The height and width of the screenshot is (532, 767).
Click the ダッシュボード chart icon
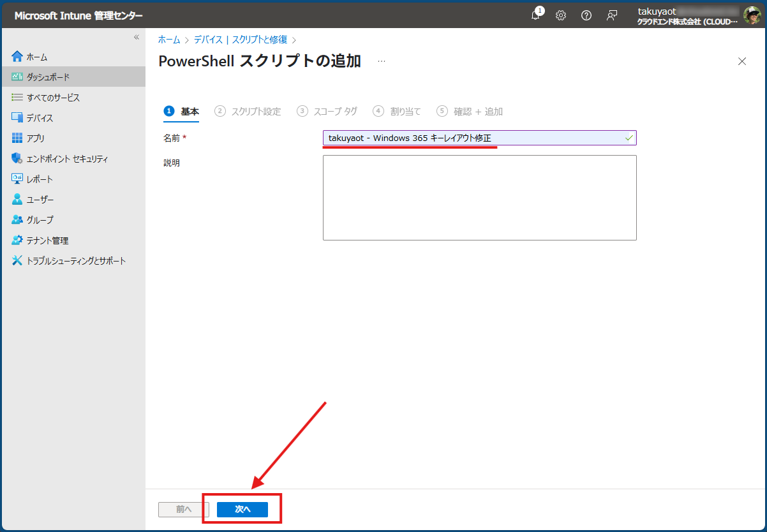tap(17, 77)
